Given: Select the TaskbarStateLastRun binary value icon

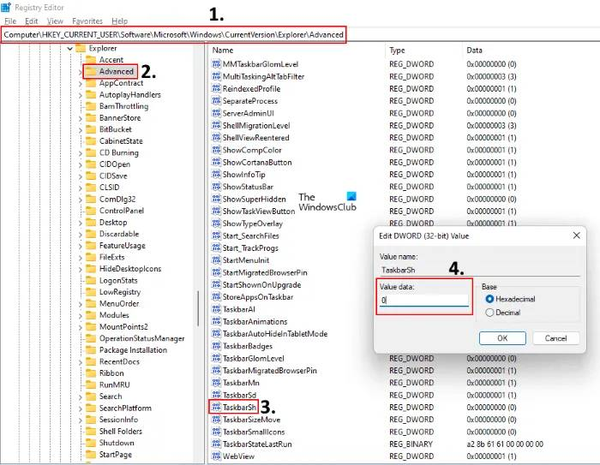Looking at the screenshot, I should pyautogui.click(x=216, y=443).
